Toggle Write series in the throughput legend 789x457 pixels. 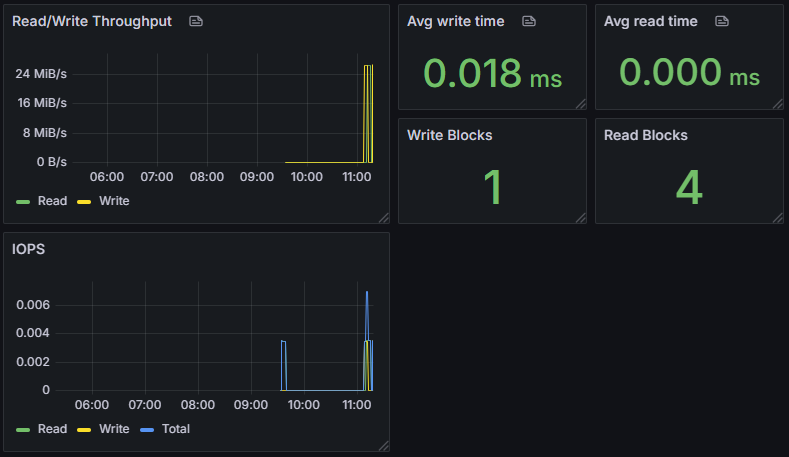click(113, 201)
